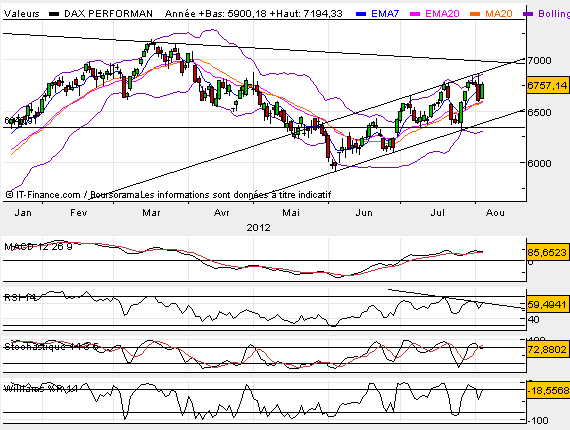Click the Jul month label

[438, 213]
